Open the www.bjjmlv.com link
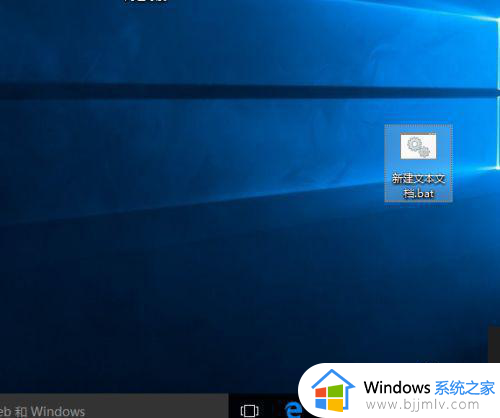The width and height of the screenshot is (500, 418). coord(422,404)
